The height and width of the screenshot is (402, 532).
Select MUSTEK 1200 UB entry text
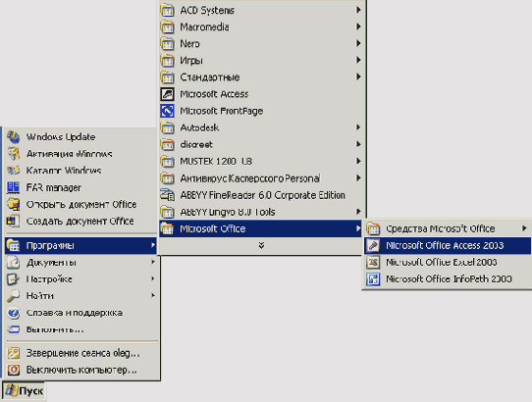pyautogui.click(x=216, y=162)
